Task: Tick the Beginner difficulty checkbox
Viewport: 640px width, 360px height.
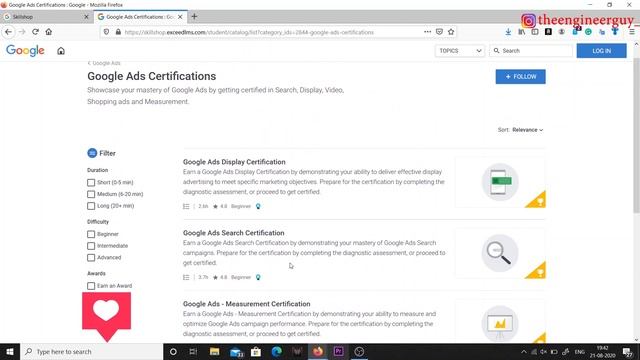Action: [x=91, y=234]
